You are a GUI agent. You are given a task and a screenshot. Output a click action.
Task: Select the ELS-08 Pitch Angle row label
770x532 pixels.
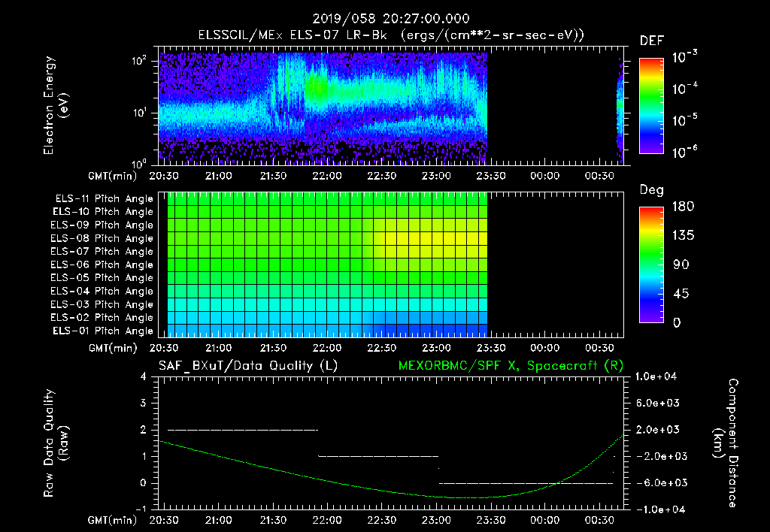click(102, 238)
